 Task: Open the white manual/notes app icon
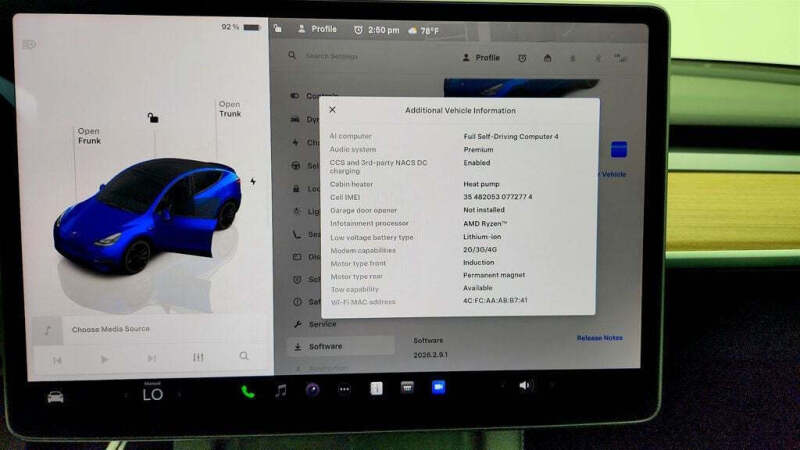(376, 388)
